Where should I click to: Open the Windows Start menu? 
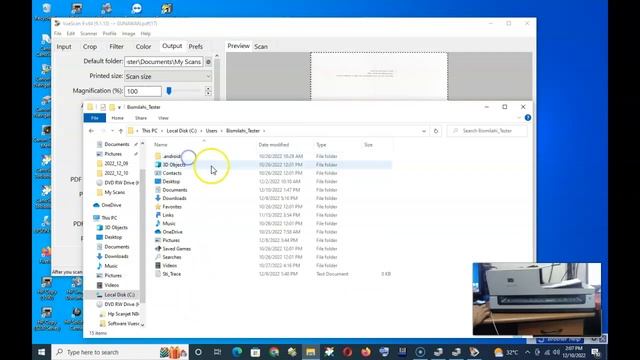pyautogui.click(x=41, y=352)
